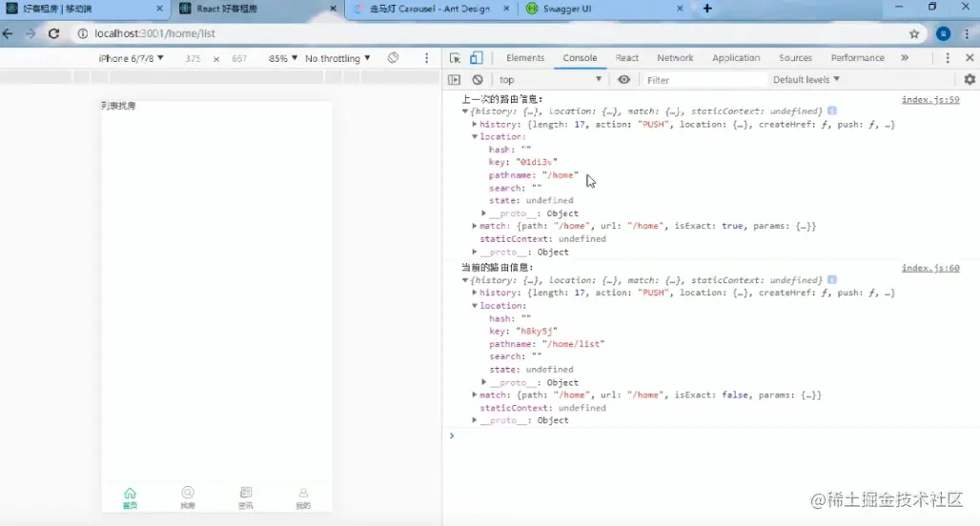Tap the news tab bar icon

click(246, 497)
